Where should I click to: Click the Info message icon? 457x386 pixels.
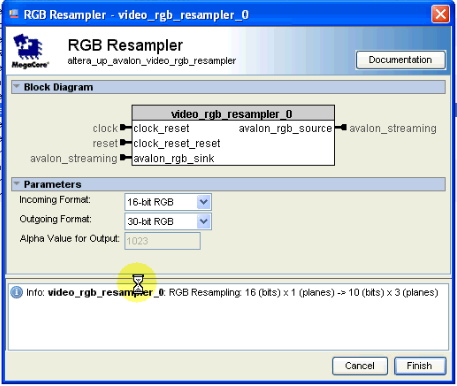click(x=16, y=292)
